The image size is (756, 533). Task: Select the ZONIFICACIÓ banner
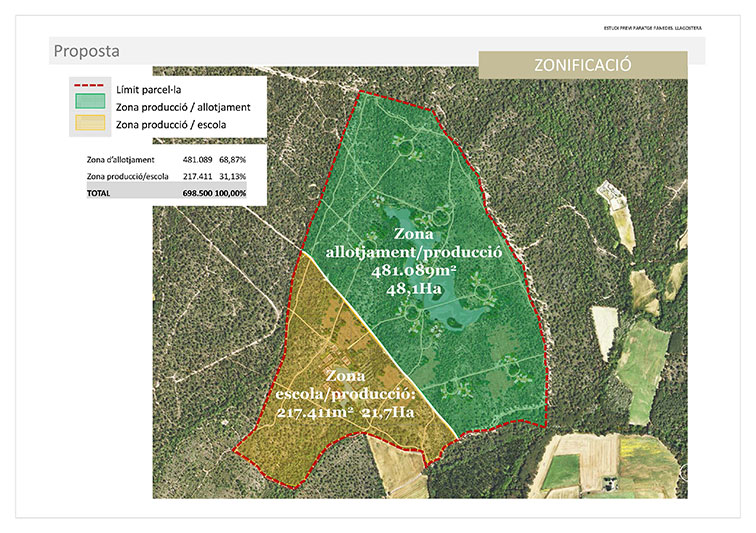click(583, 65)
